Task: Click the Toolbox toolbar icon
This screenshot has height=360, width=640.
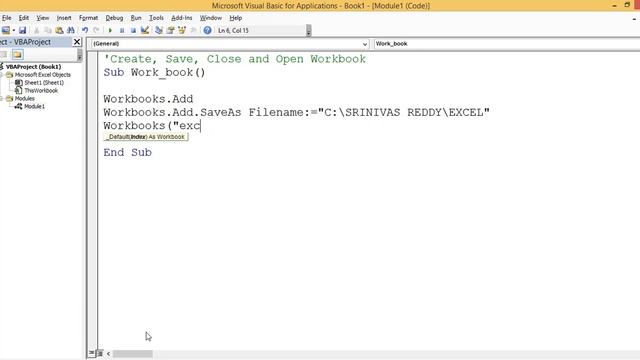Action: click(193, 30)
